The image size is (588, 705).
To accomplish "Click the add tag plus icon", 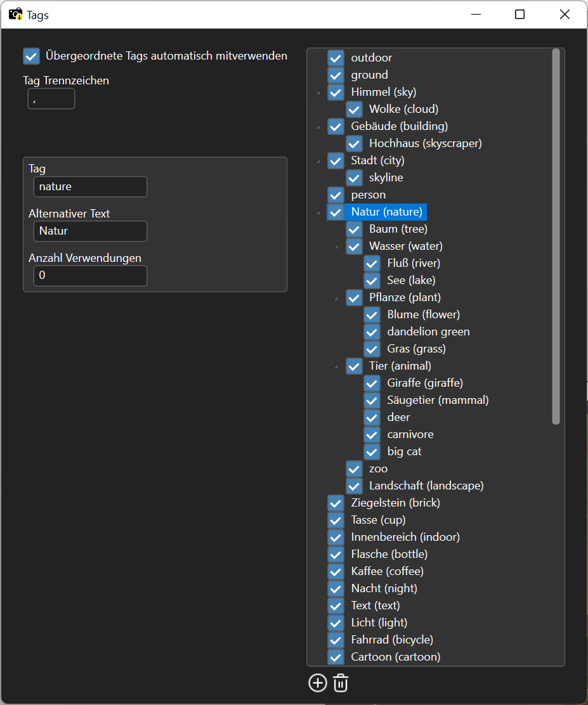I will pos(317,683).
